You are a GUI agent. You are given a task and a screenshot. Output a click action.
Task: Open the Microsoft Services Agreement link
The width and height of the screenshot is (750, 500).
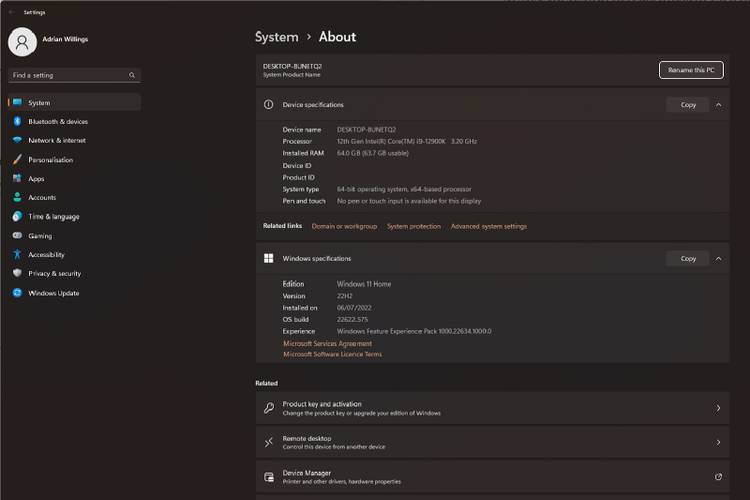(x=327, y=343)
